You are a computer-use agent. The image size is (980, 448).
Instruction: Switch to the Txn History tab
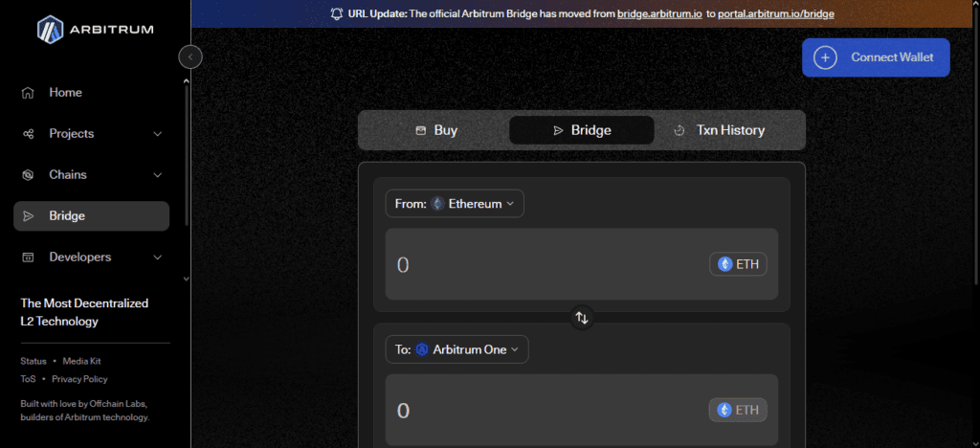coord(719,130)
